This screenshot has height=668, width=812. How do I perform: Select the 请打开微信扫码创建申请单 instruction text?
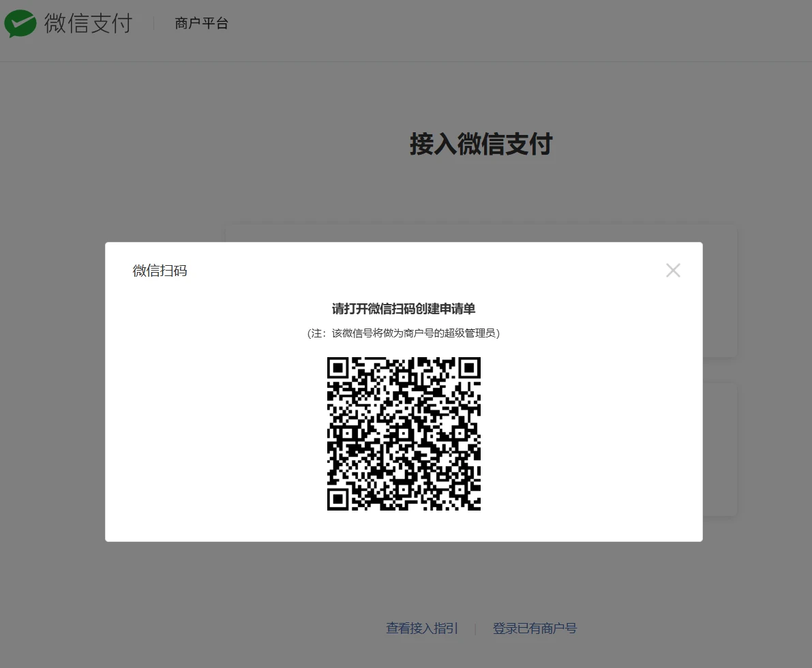coord(403,309)
